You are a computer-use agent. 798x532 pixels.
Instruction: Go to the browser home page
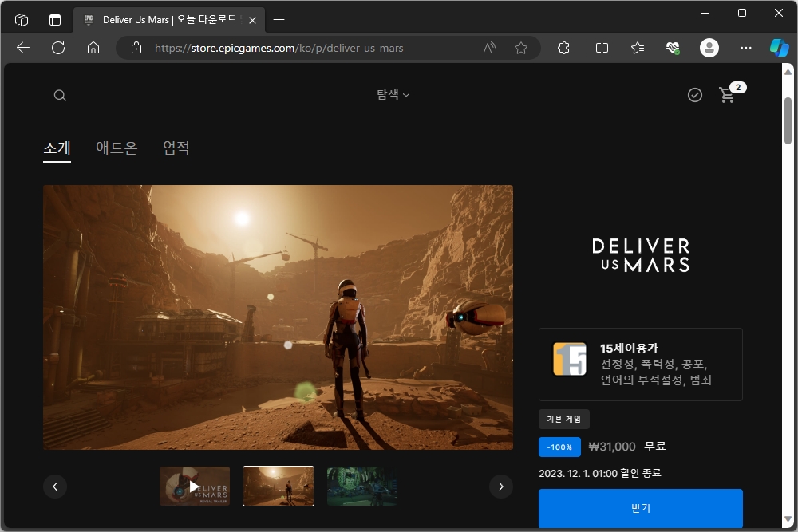[x=93, y=48]
